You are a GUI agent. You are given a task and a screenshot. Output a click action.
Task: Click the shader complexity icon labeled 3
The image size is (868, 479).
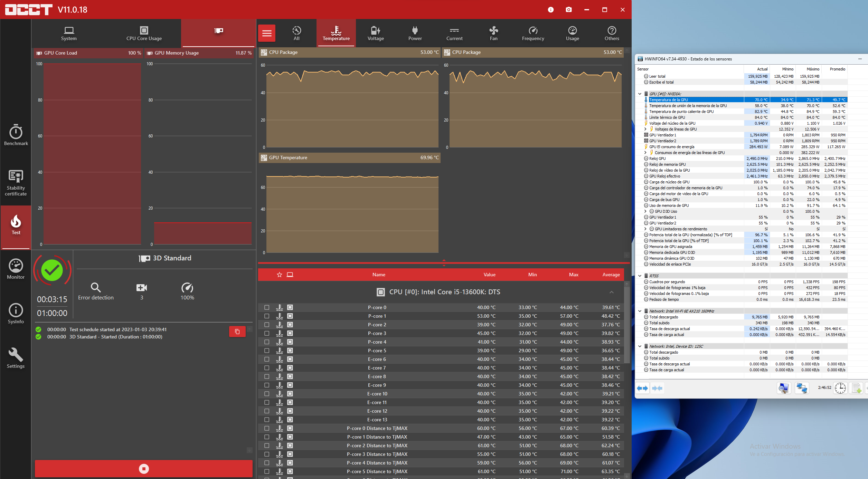point(142,287)
